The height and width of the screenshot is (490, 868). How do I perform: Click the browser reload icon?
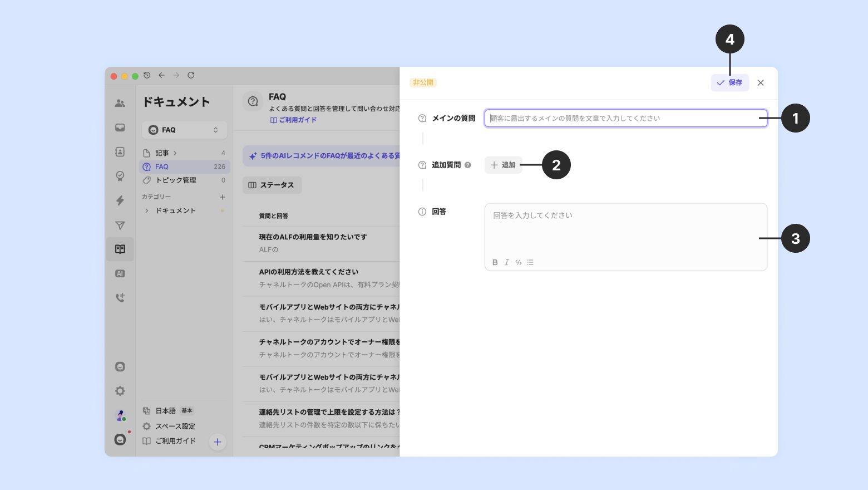[x=191, y=75]
